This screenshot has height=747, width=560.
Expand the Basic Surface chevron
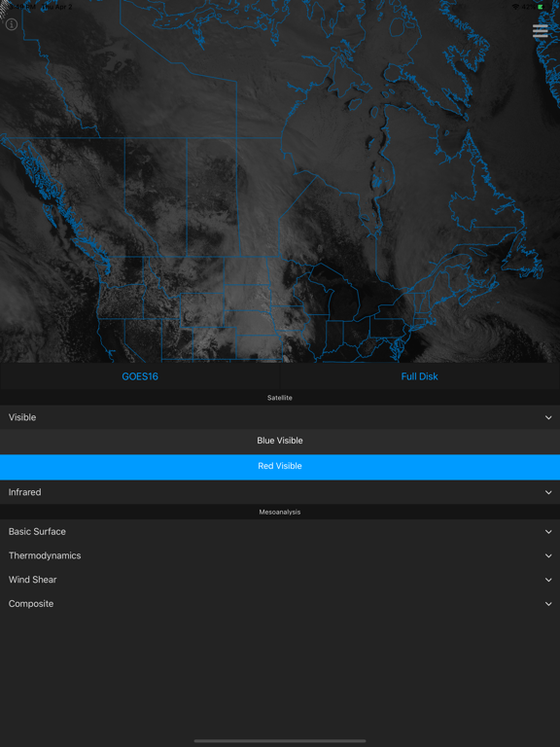[x=548, y=532]
